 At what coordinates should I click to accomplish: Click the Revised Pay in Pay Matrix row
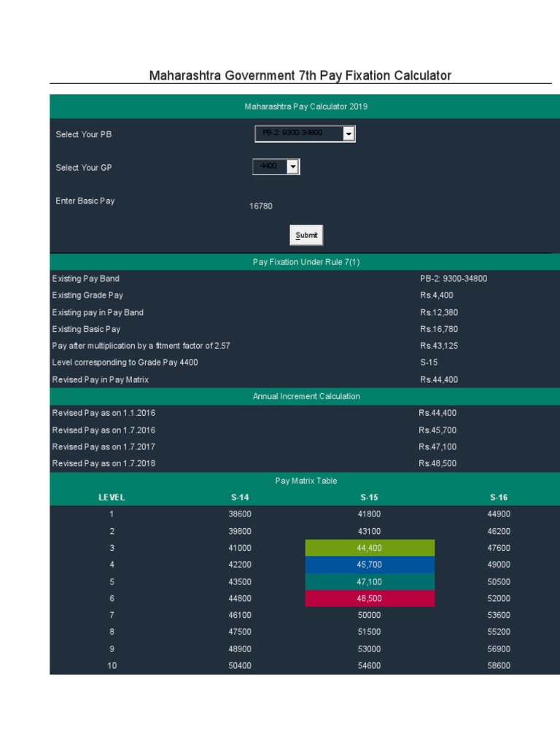(x=102, y=379)
